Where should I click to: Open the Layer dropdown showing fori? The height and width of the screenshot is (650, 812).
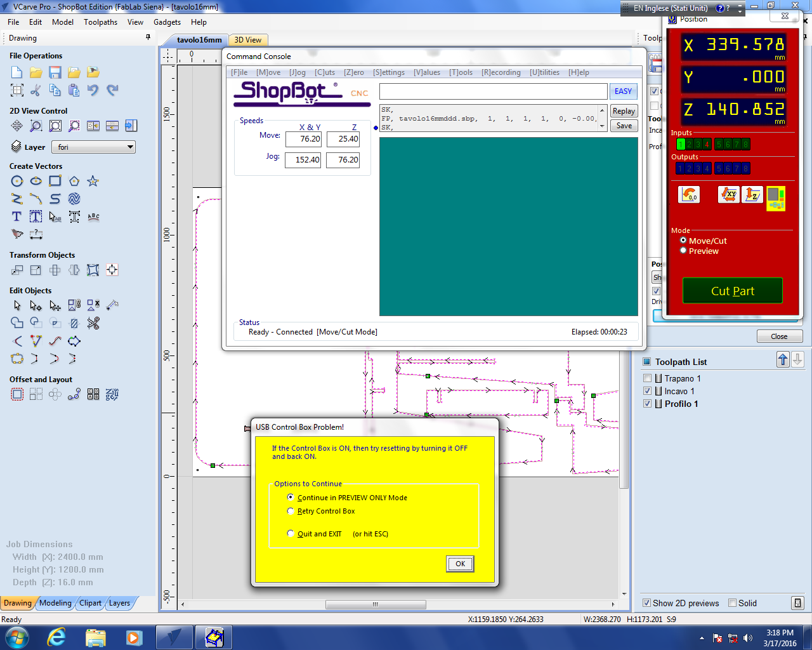(x=93, y=147)
